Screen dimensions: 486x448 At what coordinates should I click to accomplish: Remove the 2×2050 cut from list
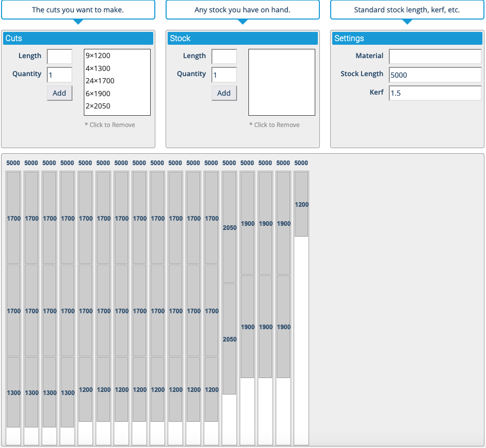coord(98,106)
